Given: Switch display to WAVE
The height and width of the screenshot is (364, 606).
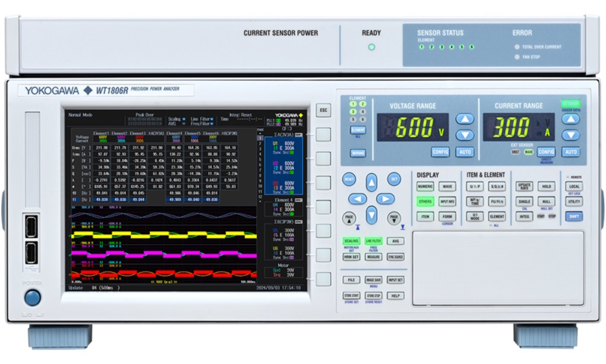Looking at the screenshot, I should click(447, 187).
